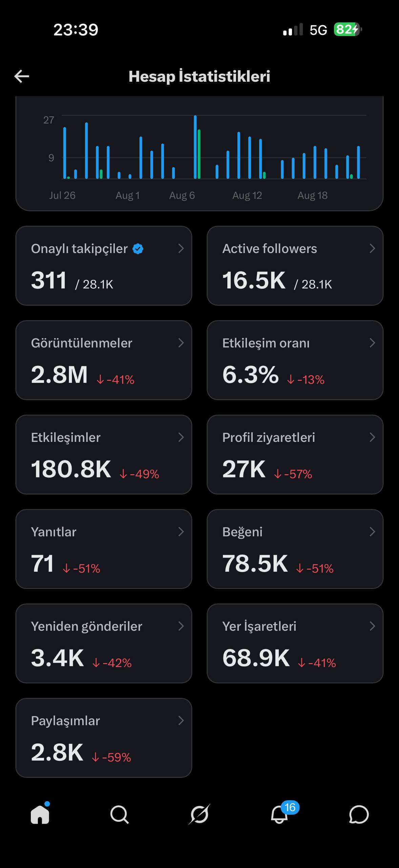Open the Etkileşimler 180.8K card
The image size is (399, 868).
[x=104, y=454]
